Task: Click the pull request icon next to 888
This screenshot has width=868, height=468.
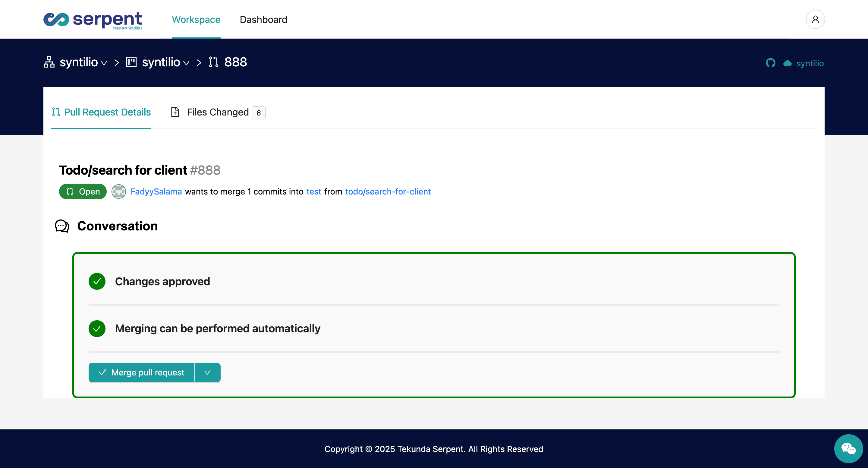Action: pyautogui.click(x=214, y=62)
